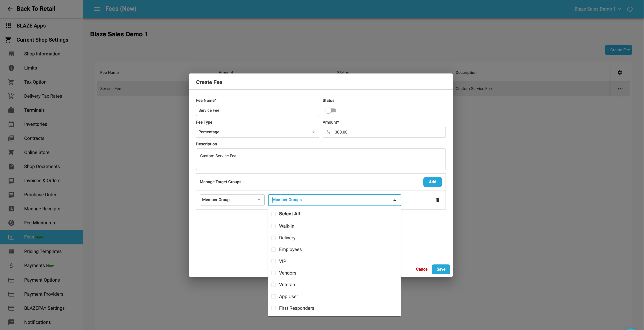Check the Select All checkbox
Viewport: 644px width, 330px height.
[273, 214]
